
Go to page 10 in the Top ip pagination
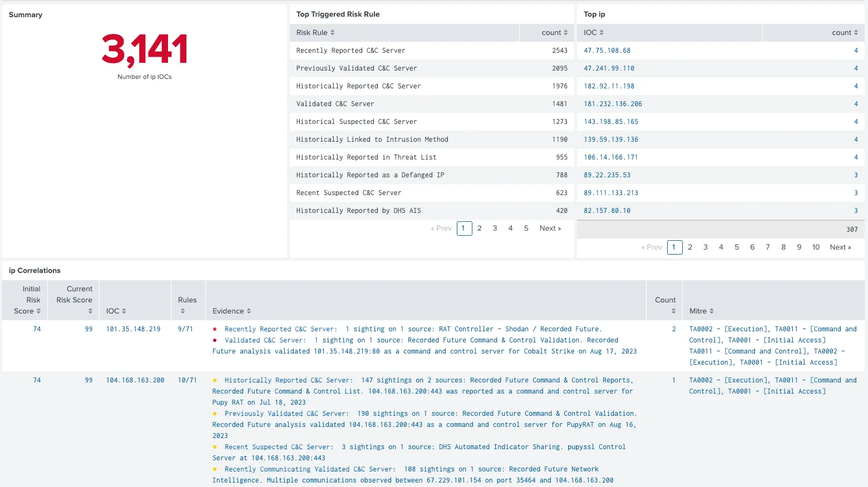coord(816,247)
